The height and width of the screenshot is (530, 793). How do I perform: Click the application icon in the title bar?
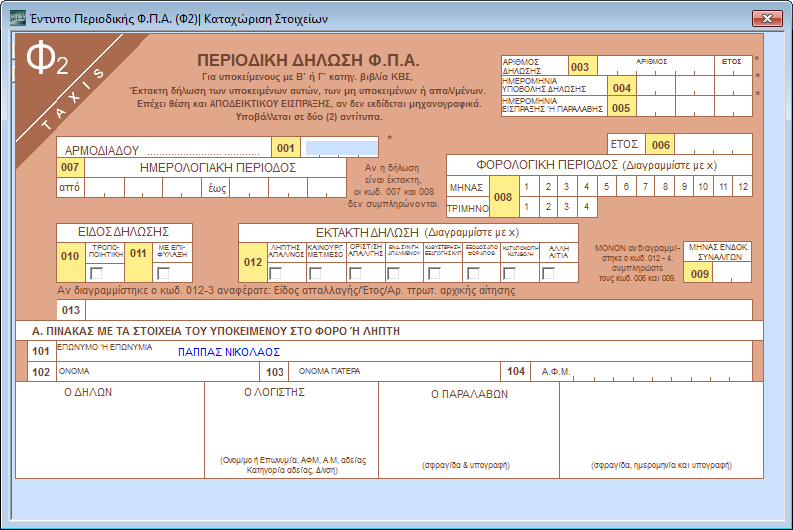[x=17, y=18]
